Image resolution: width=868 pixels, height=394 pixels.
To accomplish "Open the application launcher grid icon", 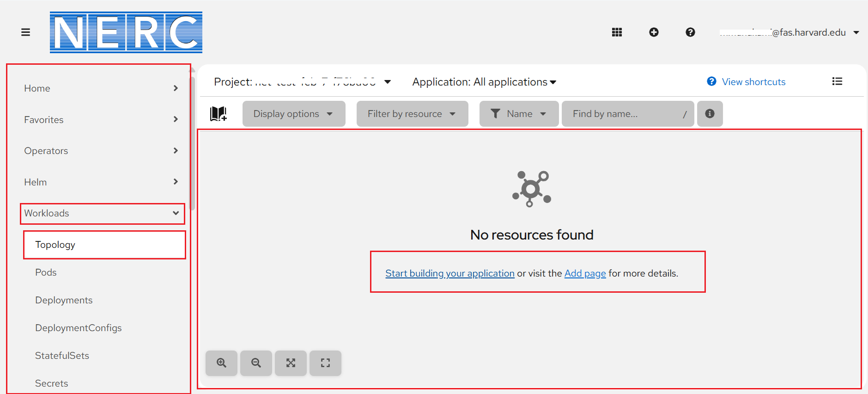I will click(x=617, y=32).
